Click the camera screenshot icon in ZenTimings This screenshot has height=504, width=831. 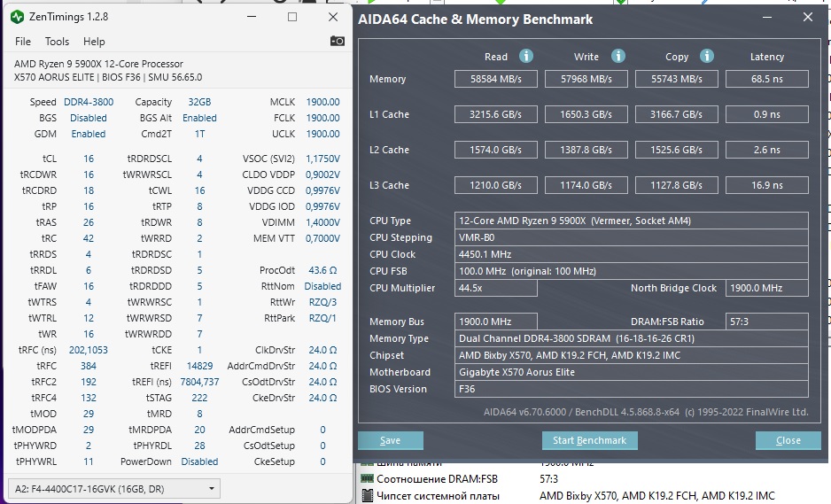click(x=337, y=41)
